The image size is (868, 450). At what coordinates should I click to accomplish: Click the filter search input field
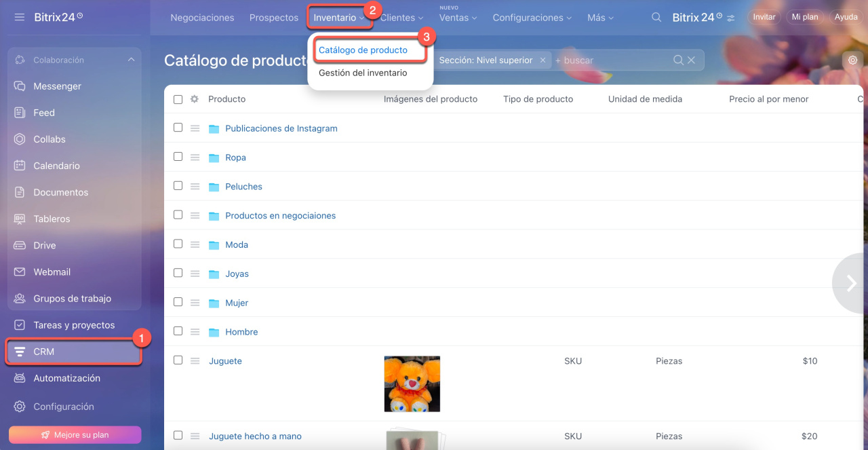(612, 60)
